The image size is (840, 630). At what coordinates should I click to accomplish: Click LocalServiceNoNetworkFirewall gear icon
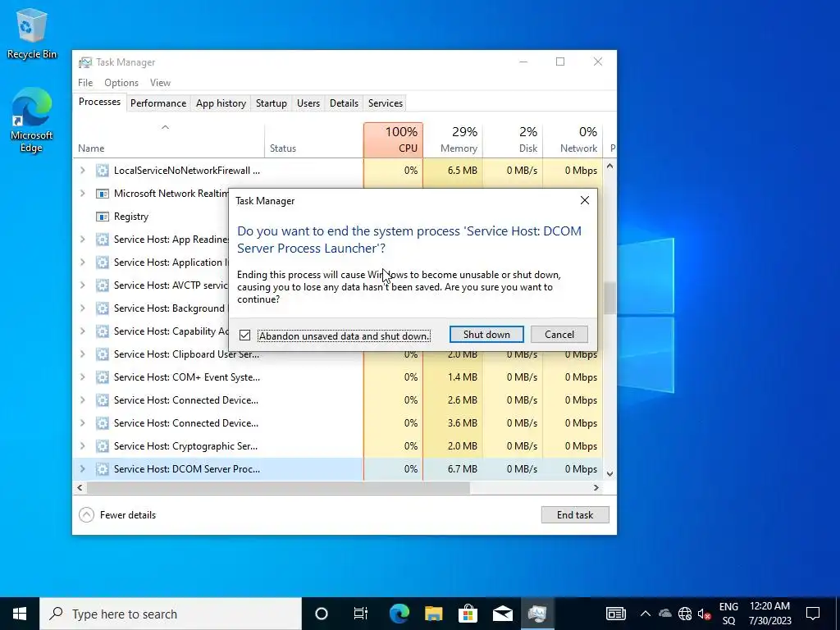coord(102,171)
